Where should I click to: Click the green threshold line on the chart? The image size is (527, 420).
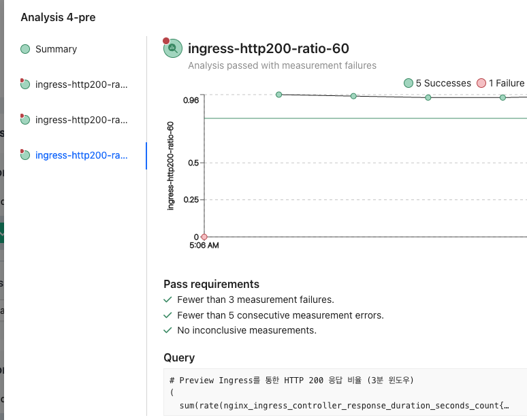tap(366, 118)
